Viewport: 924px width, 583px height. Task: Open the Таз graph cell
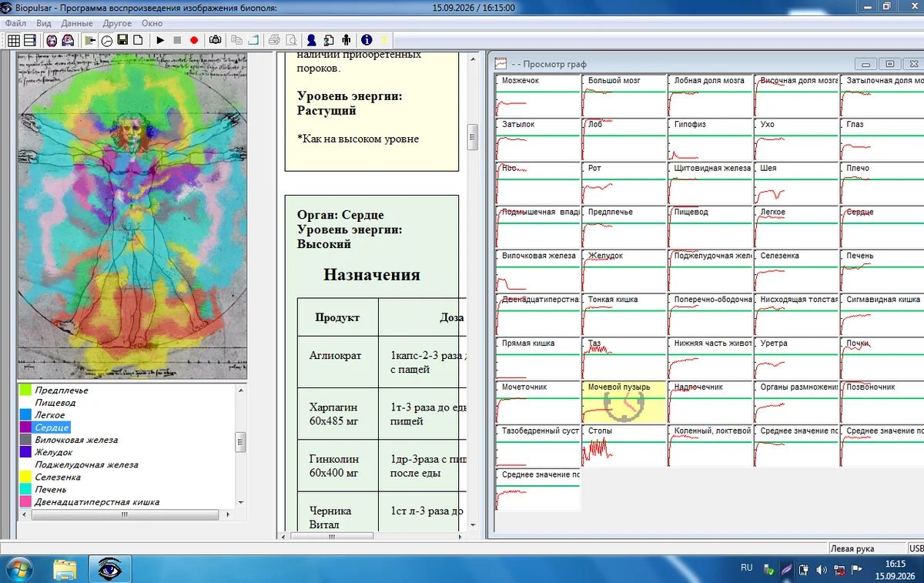click(623, 358)
